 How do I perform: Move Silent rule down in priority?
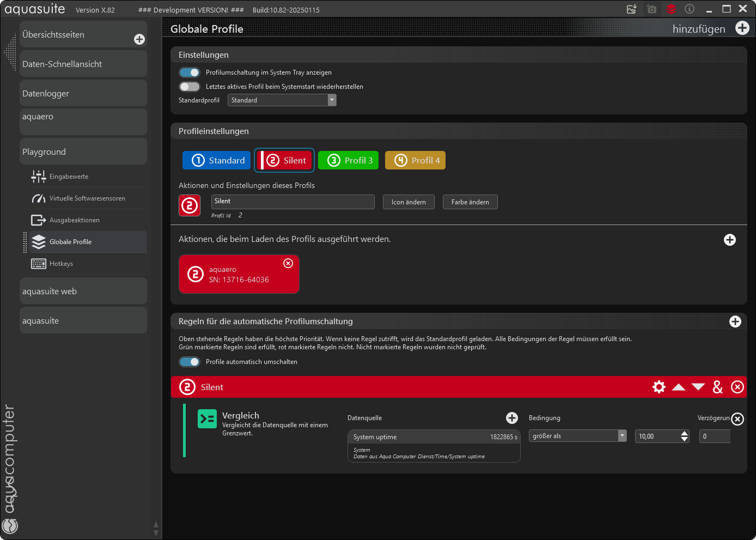tap(698, 387)
